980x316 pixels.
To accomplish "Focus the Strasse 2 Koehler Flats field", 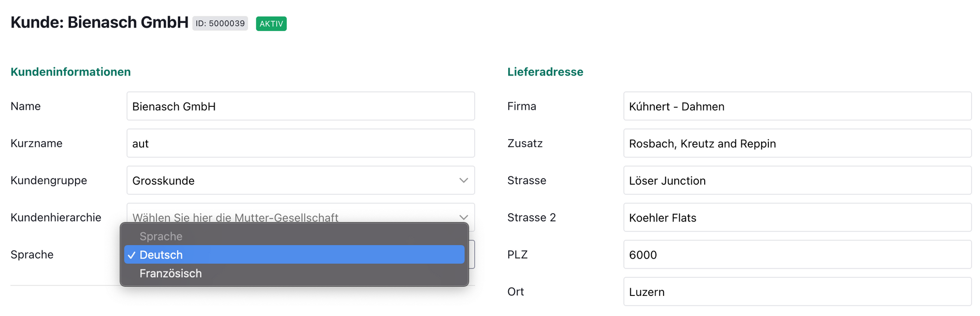I will (x=797, y=218).
